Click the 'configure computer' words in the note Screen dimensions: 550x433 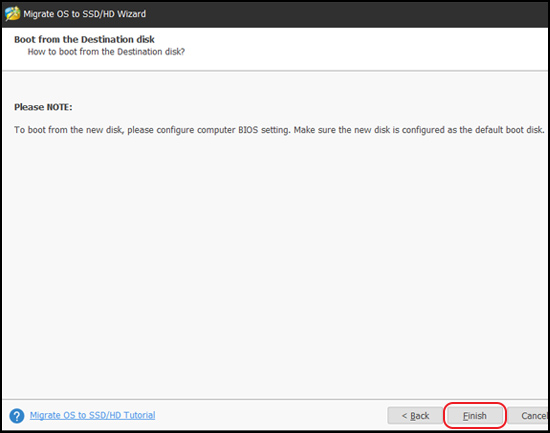[x=196, y=130]
